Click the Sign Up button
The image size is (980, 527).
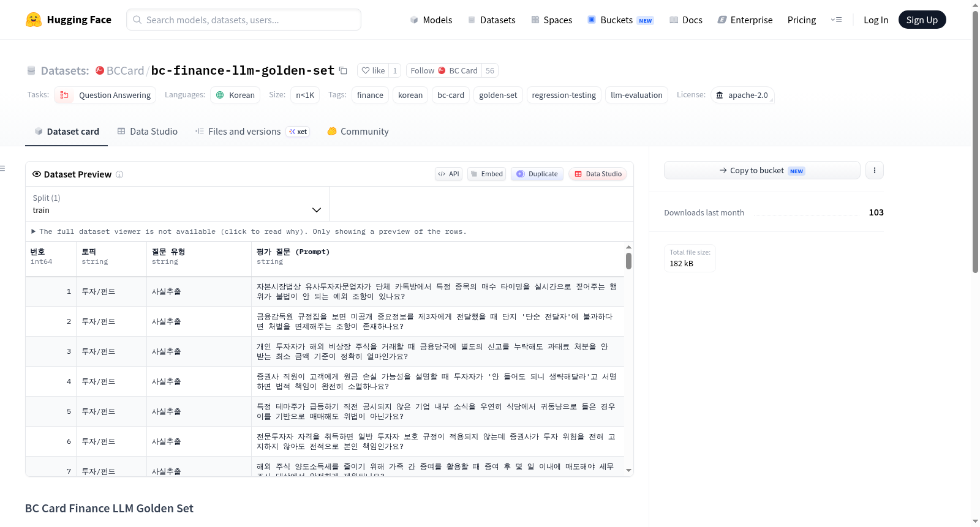tap(922, 20)
